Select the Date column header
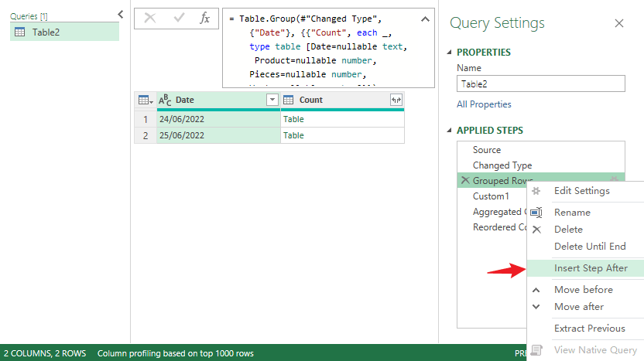 [218, 100]
